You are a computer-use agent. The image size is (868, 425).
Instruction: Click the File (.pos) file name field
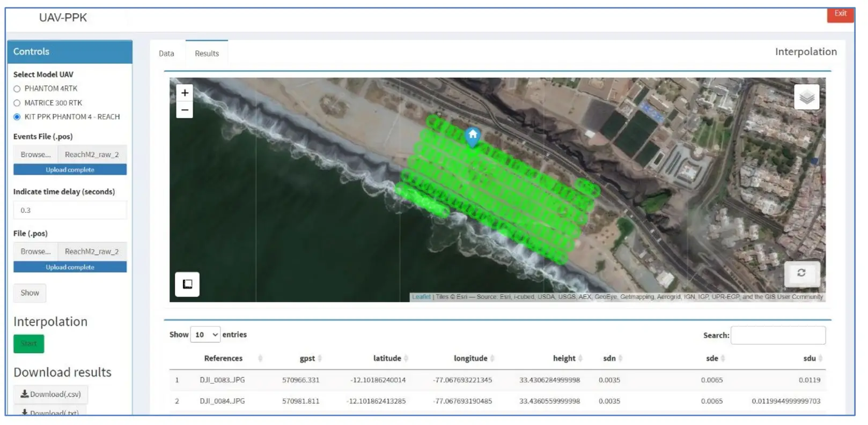pos(92,251)
